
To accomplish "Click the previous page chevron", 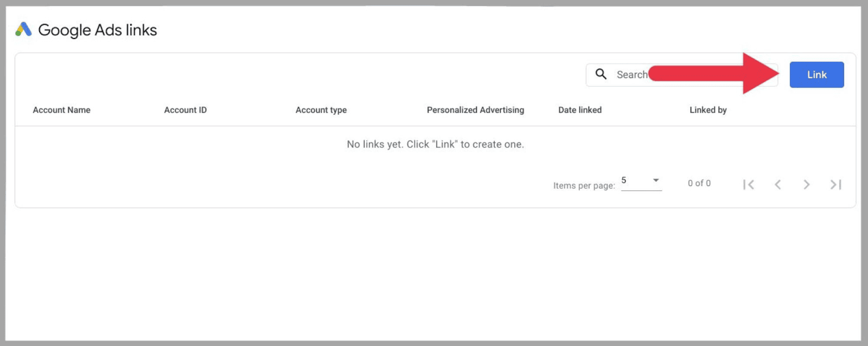I will [x=778, y=184].
